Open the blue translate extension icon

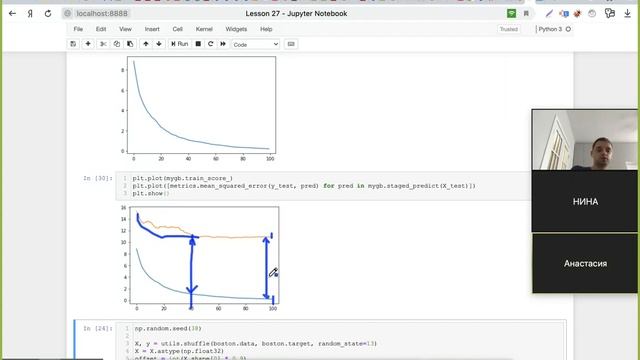(564, 13)
